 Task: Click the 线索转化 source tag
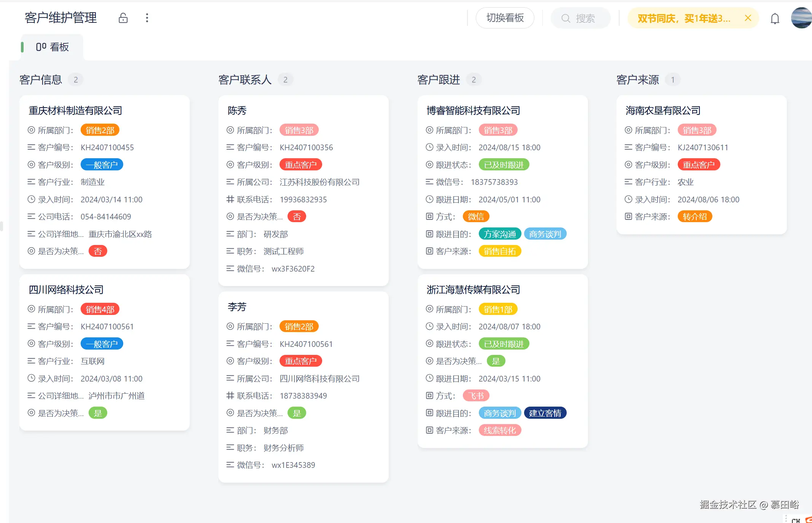[x=499, y=431]
